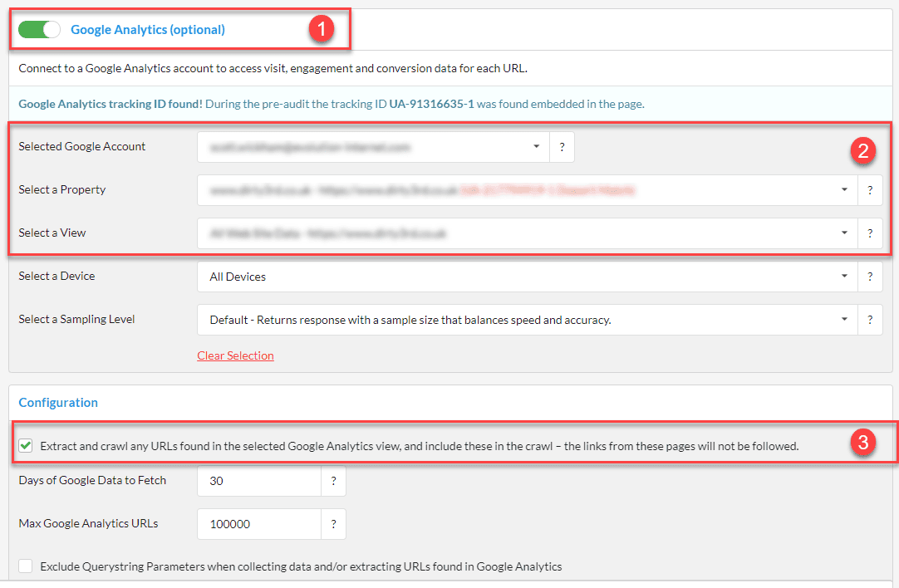Image resolution: width=899 pixels, height=588 pixels.
Task: Toggle the Google Analytics switch off
Action: 39,29
